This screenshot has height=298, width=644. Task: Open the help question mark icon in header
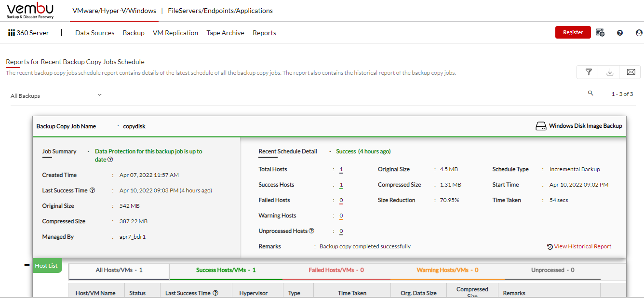click(x=620, y=33)
